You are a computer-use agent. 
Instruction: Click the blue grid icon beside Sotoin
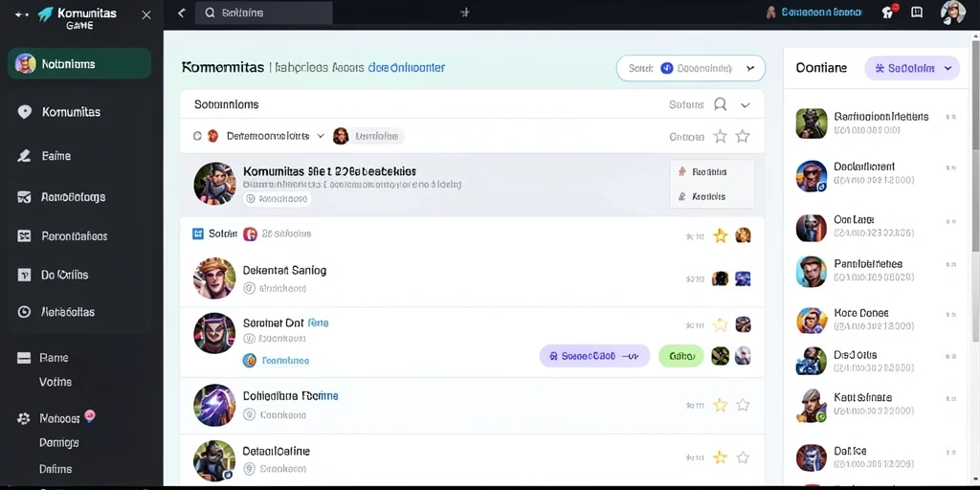click(x=198, y=234)
